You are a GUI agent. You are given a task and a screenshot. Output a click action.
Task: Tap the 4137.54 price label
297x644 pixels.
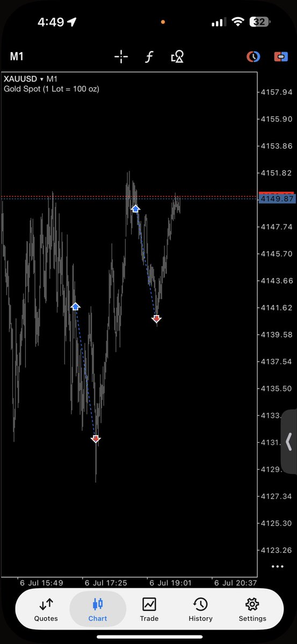(x=276, y=361)
